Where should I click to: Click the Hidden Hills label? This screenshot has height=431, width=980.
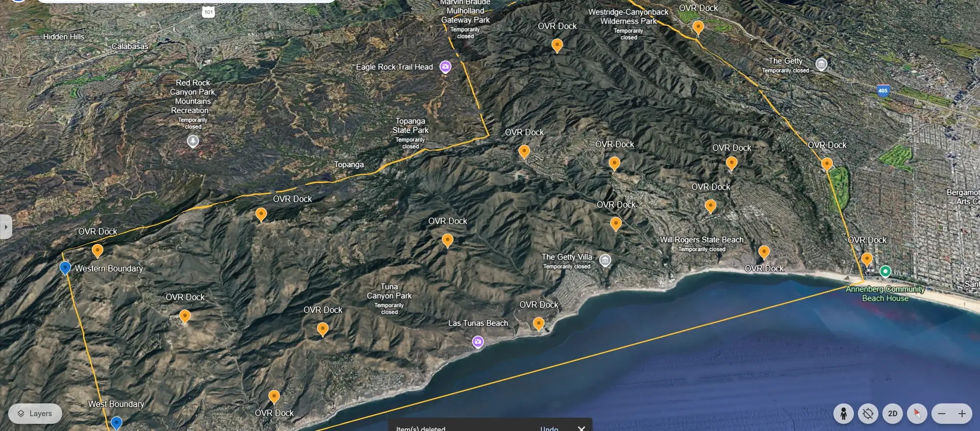click(x=64, y=37)
